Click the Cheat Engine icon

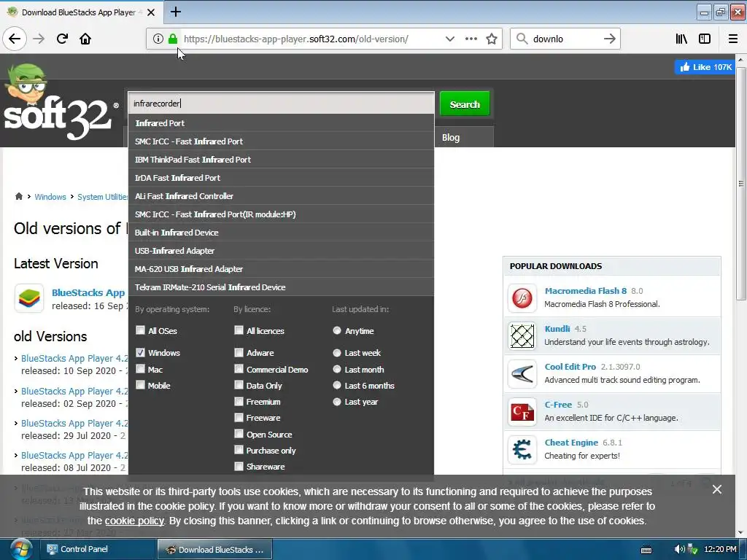click(522, 449)
